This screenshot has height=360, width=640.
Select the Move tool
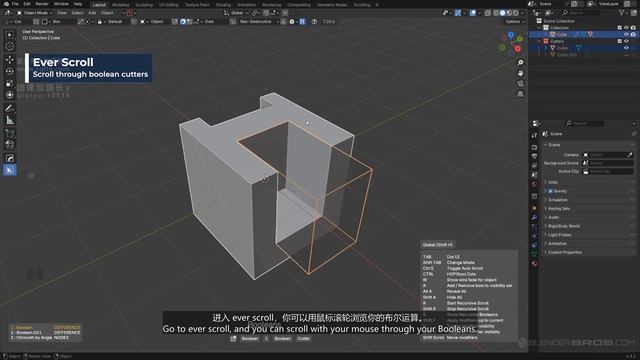tap(10, 60)
